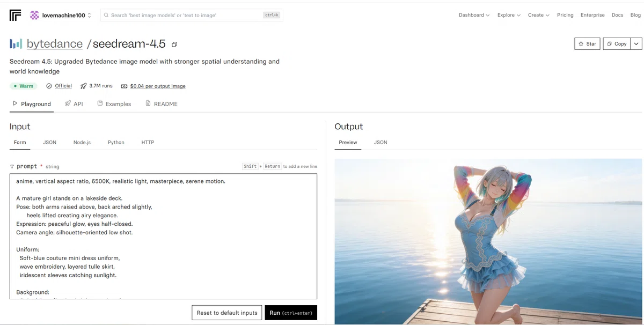
Task: Open the Enterprise link
Action: (x=592, y=15)
